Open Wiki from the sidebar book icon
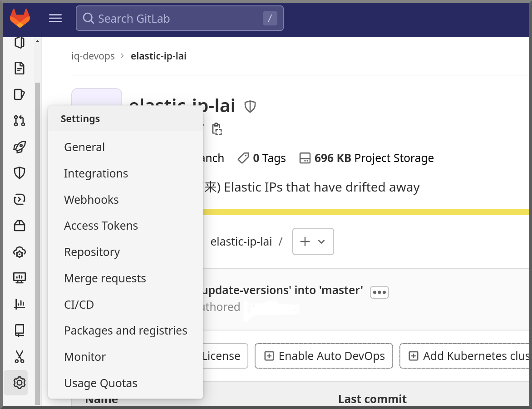This screenshot has height=409, width=532. click(20, 330)
